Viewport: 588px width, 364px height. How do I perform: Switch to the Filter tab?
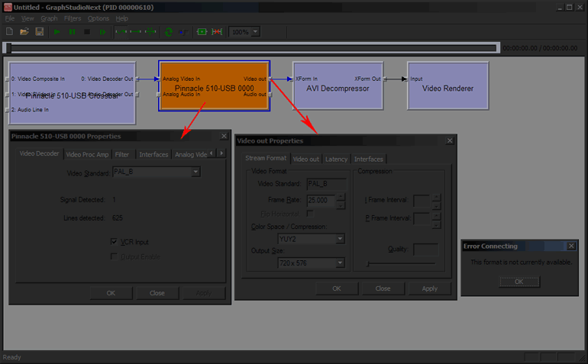pyautogui.click(x=122, y=154)
